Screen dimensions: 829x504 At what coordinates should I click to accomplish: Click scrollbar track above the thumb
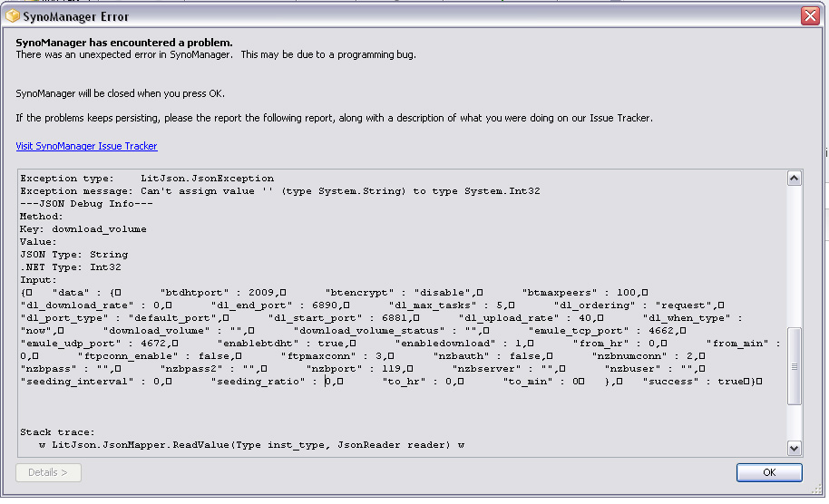tap(794, 254)
